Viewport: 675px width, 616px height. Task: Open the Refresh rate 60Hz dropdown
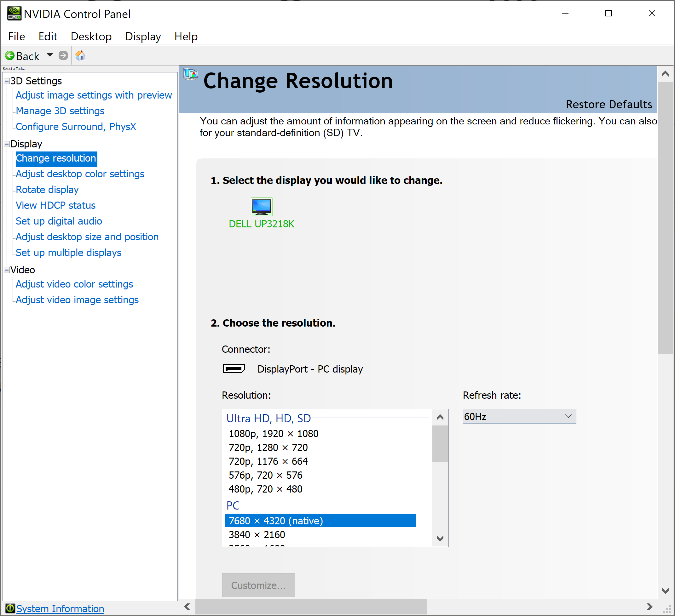click(x=519, y=416)
